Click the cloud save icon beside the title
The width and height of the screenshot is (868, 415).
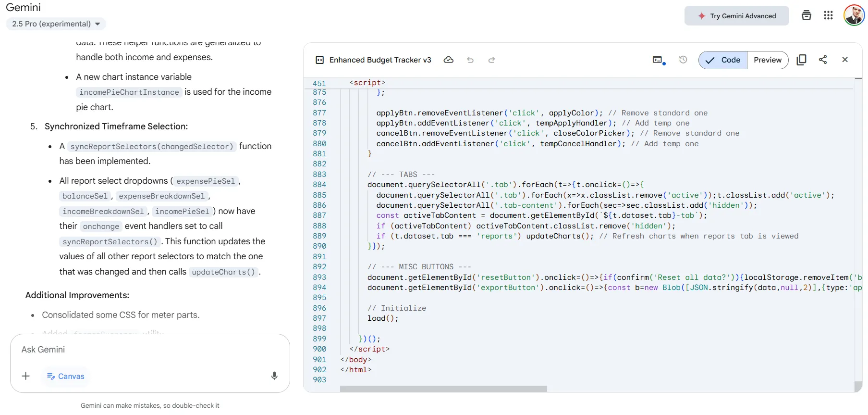448,60
